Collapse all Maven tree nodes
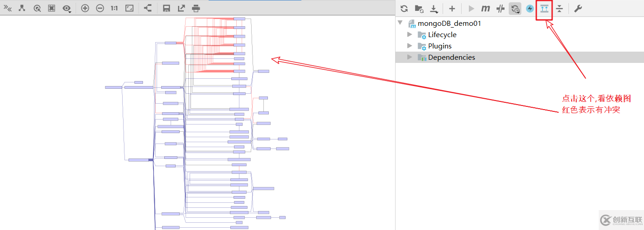Viewport: 644px width, 230px height. tap(559, 9)
